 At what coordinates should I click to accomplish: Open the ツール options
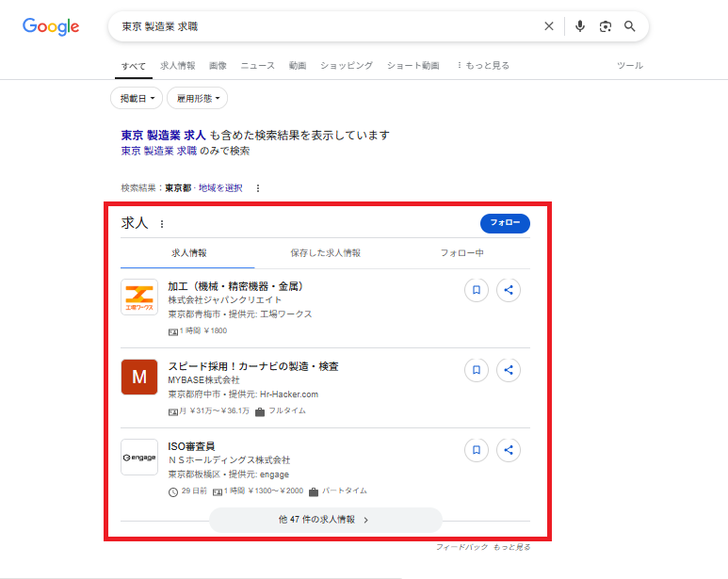tap(630, 65)
